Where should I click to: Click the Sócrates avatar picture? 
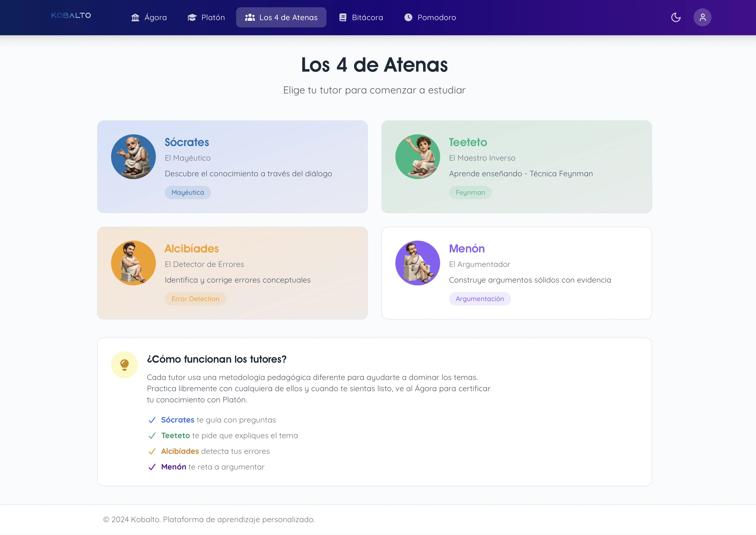[133, 157]
